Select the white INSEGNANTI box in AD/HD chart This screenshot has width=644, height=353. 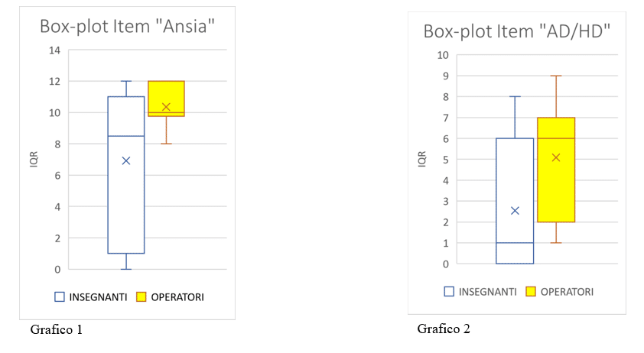click(x=515, y=201)
